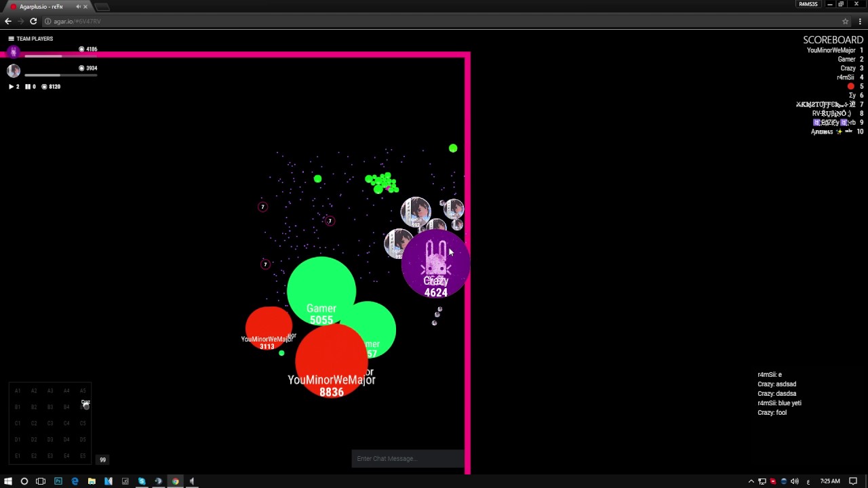Reload the agar.io page
The height and width of the screenshot is (488, 868).
coord(33,21)
